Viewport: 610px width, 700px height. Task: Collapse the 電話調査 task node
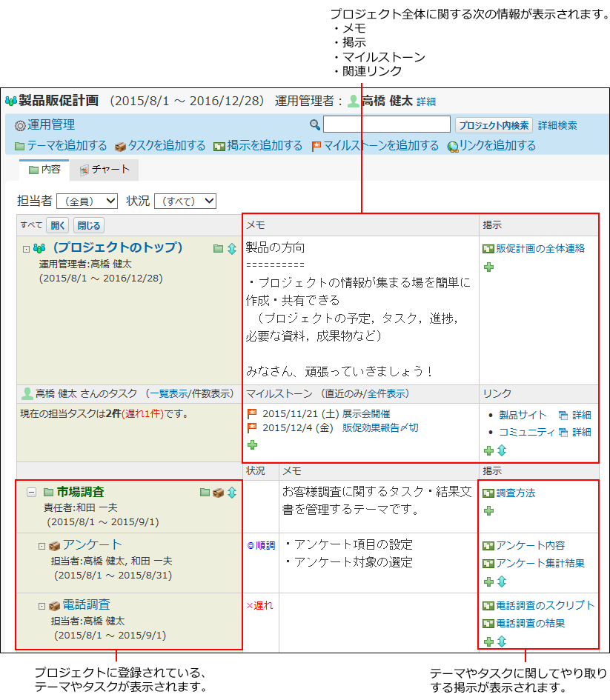pos(42,606)
